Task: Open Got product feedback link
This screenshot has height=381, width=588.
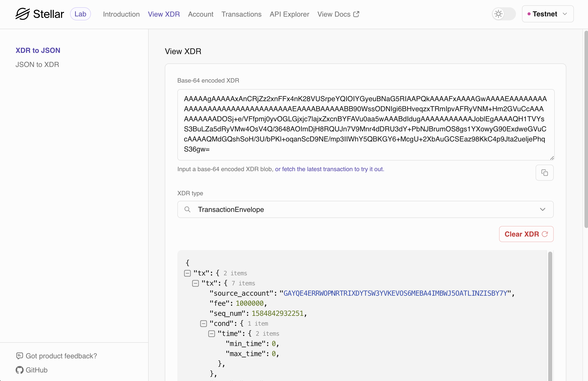Action: (56, 356)
